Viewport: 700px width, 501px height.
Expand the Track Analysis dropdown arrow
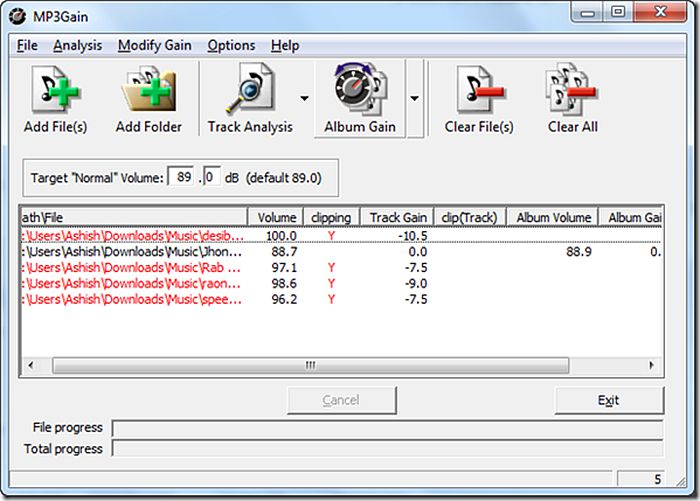pos(304,98)
